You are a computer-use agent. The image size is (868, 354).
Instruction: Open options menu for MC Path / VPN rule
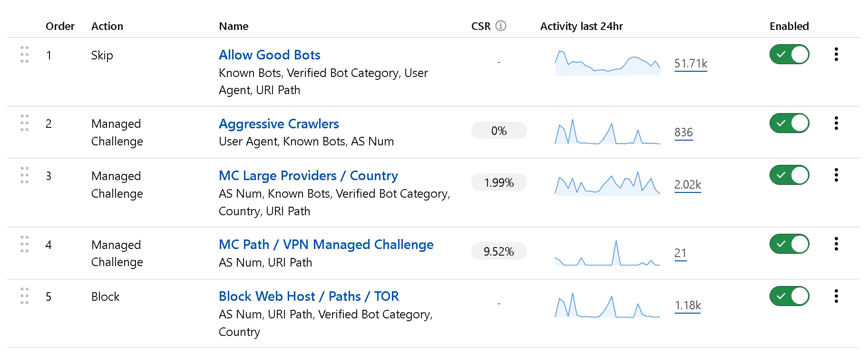(x=836, y=244)
